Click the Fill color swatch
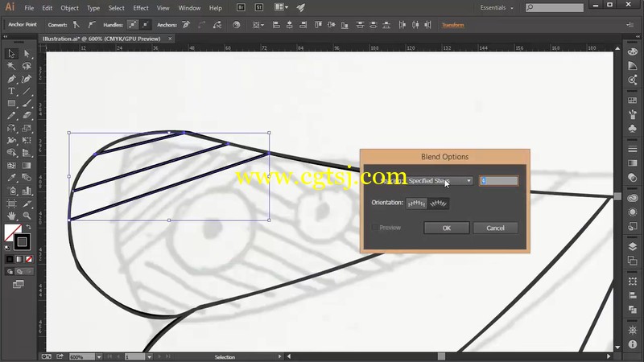The height and width of the screenshot is (362, 644). tap(12, 232)
